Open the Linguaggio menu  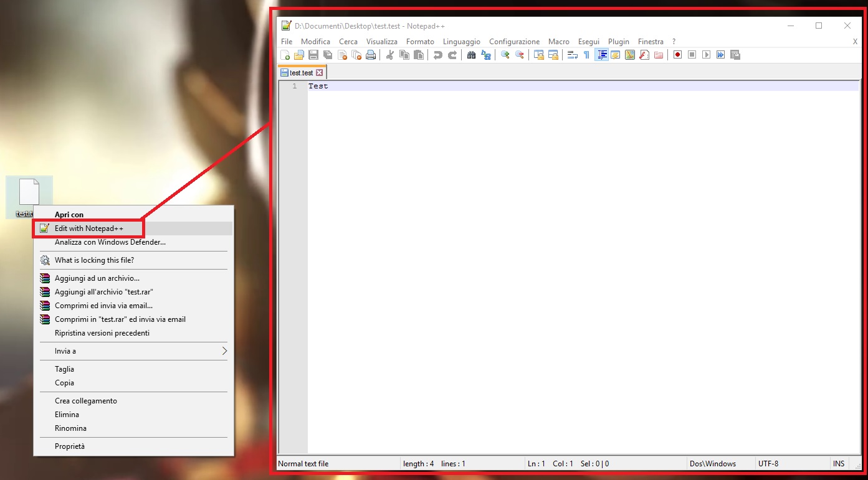pos(461,42)
